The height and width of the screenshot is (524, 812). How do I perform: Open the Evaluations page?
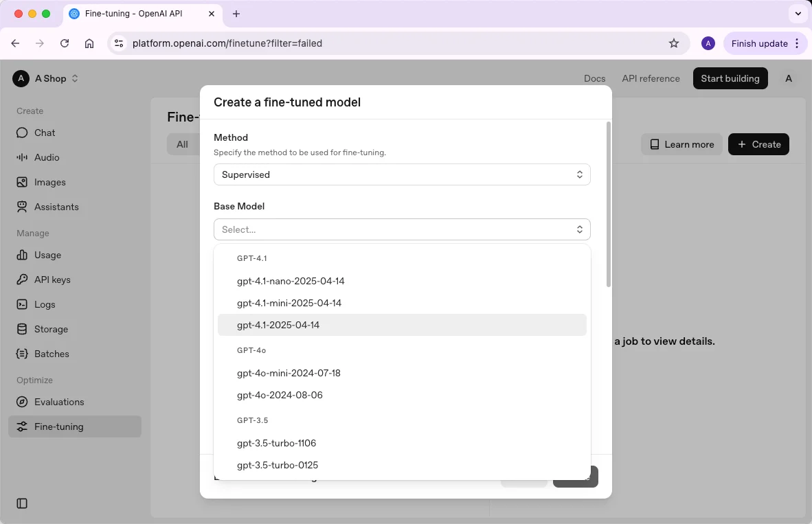(59, 402)
